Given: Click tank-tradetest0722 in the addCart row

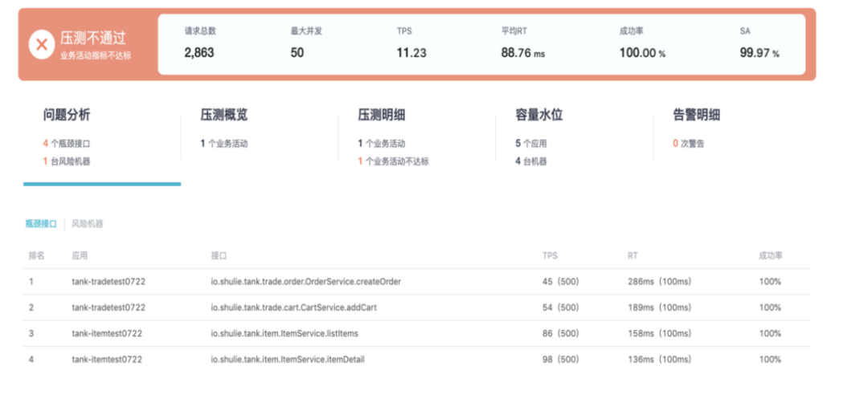Looking at the screenshot, I should coord(108,307).
